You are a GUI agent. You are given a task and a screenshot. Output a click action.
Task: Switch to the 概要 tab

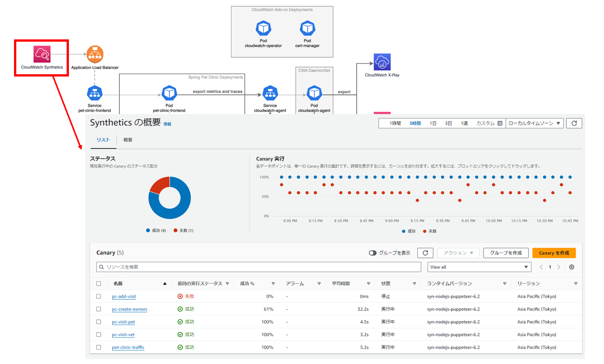[x=128, y=140]
